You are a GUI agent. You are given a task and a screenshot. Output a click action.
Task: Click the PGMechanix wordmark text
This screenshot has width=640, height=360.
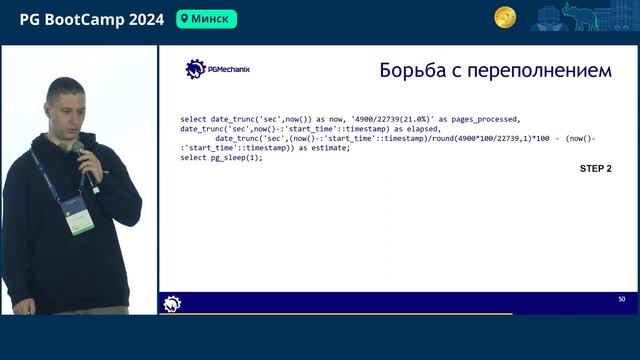(229, 69)
